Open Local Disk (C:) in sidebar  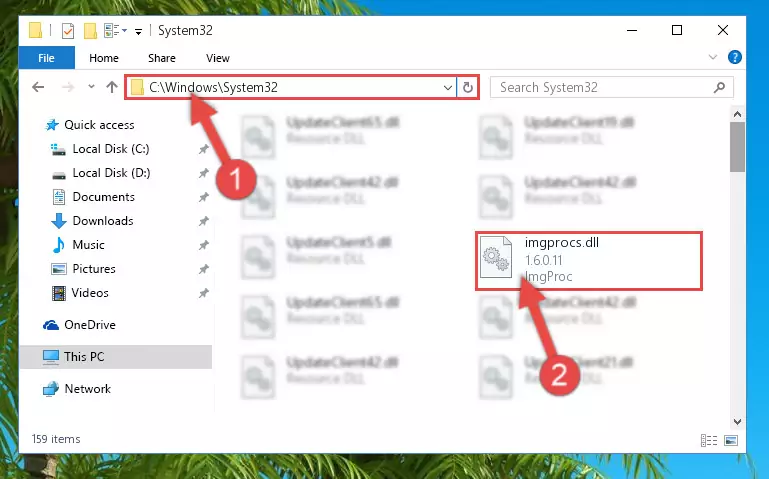point(111,149)
